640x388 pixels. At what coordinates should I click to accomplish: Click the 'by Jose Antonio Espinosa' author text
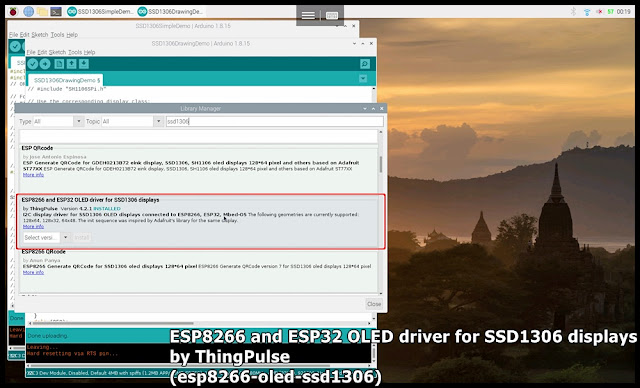pyautogui.click(x=55, y=157)
